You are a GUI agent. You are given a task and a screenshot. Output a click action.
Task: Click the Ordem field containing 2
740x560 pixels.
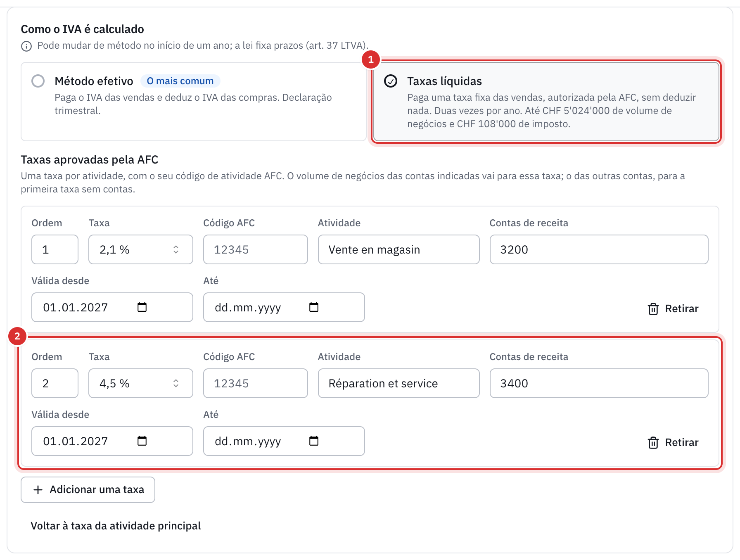[x=55, y=383]
